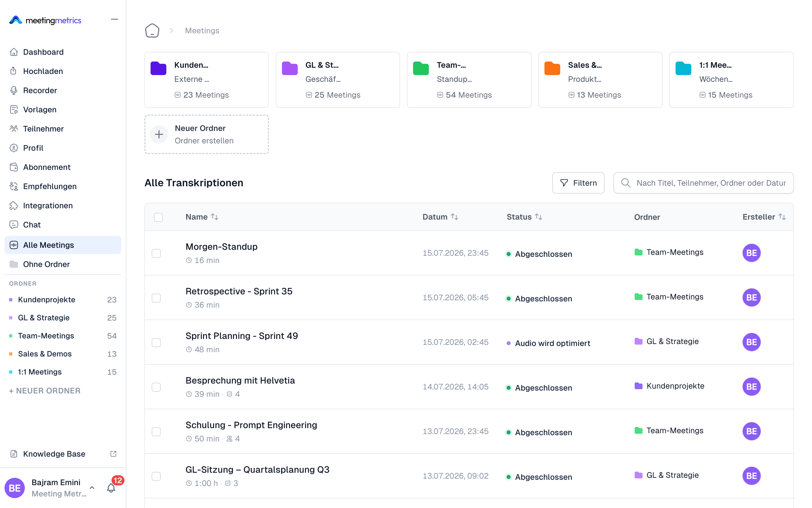Screen dimensions: 812x508
Task: Click the Sales & Demos orange dot in sidebar
Action: (11, 354)
